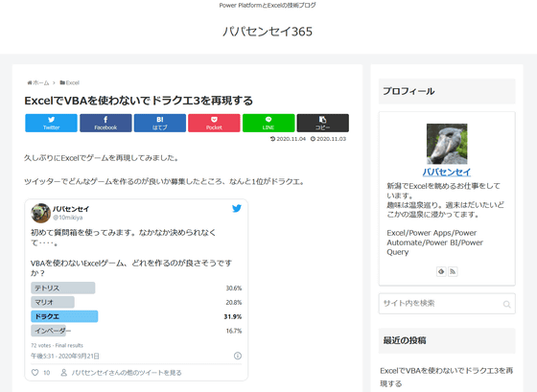Screen dimensions: 537x392
Task: Open the Excel category breadcrumb
Action: tap(69, 82)
